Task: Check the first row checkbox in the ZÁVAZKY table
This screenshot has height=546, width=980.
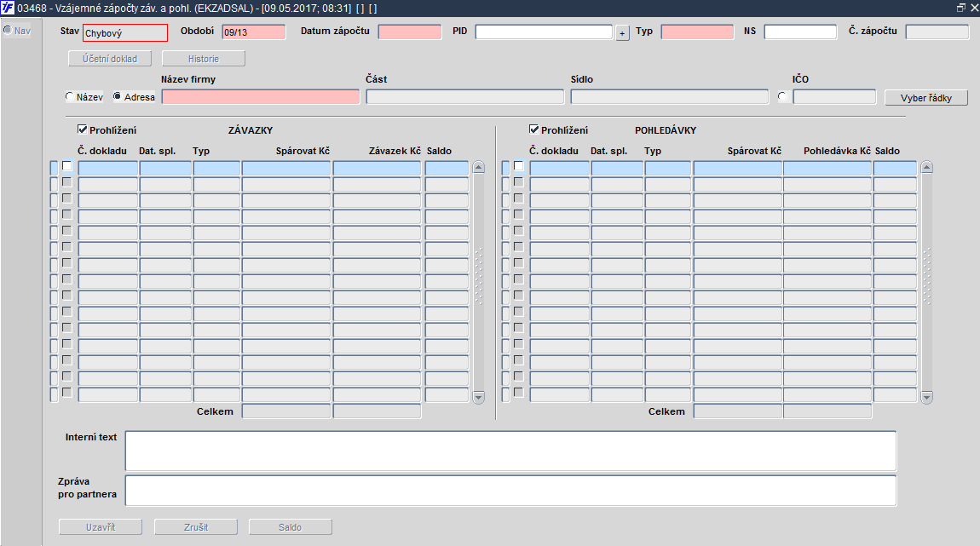Action: pyautogui.click(x=66, y=166)
